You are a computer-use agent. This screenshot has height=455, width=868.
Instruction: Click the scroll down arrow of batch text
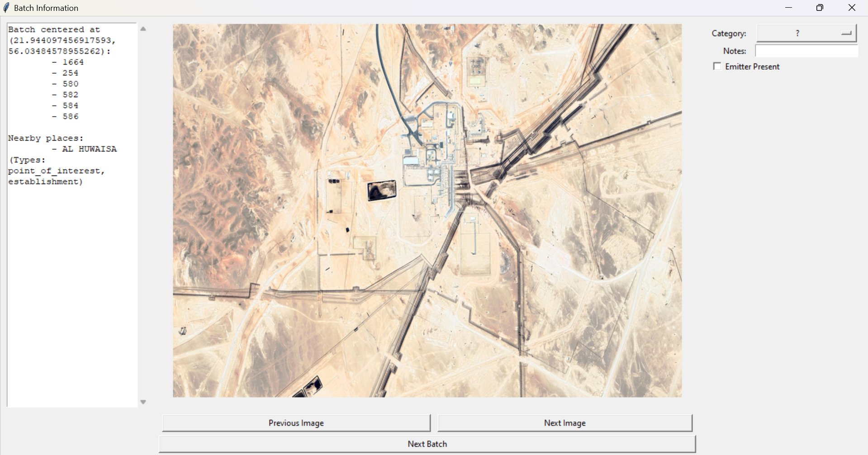click(143, 402)
